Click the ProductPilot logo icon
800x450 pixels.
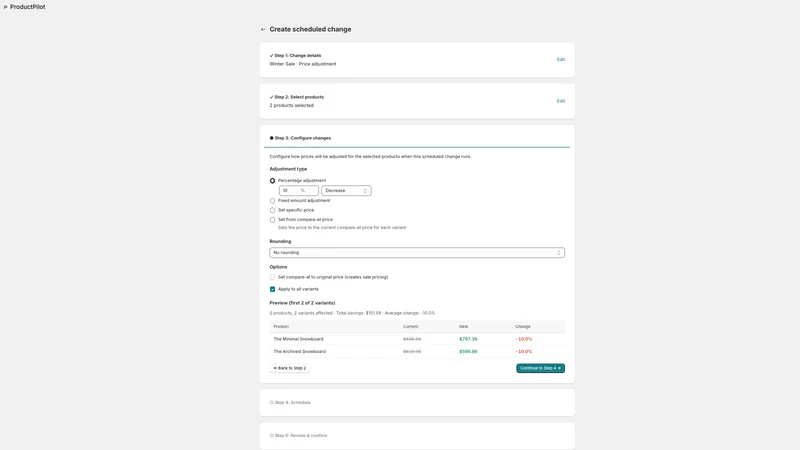tap(5, 7)
